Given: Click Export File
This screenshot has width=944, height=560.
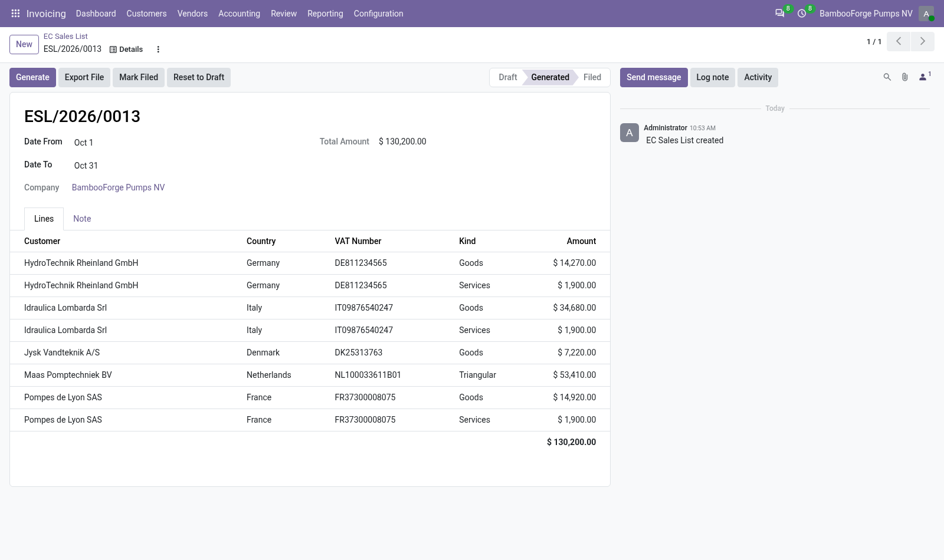Looking at the screenshot, I should point(84,77).
